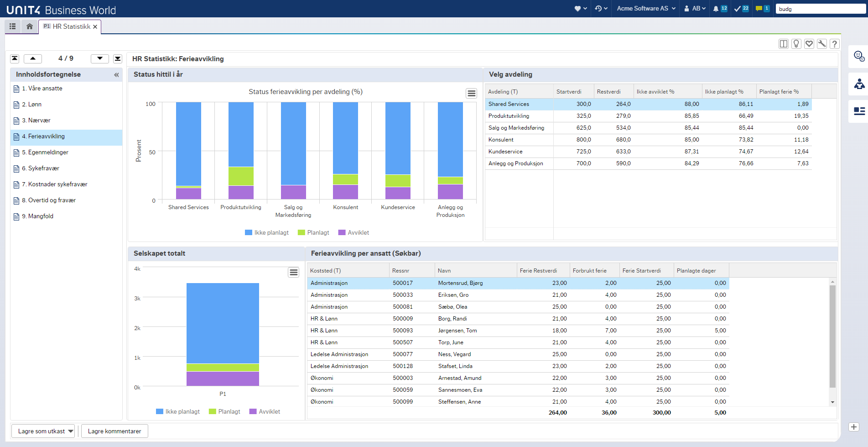Screen dimensions: 868x447
Task: Select Konsulent department row
Action: (648, 140)
